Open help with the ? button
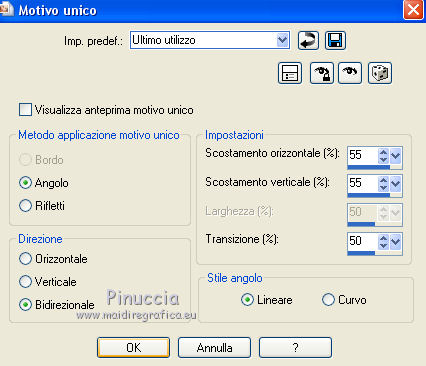Screen dimensions: 426x366 point(295,347)
